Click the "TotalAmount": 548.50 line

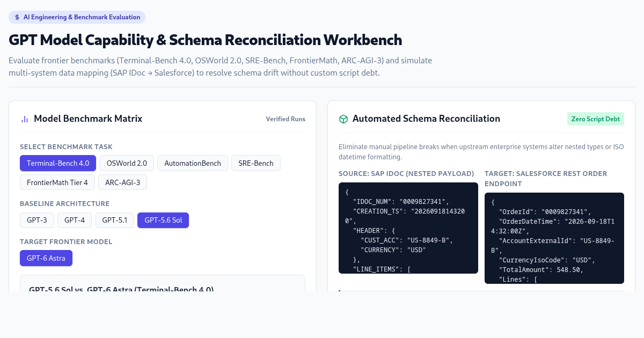pos(541,269)
